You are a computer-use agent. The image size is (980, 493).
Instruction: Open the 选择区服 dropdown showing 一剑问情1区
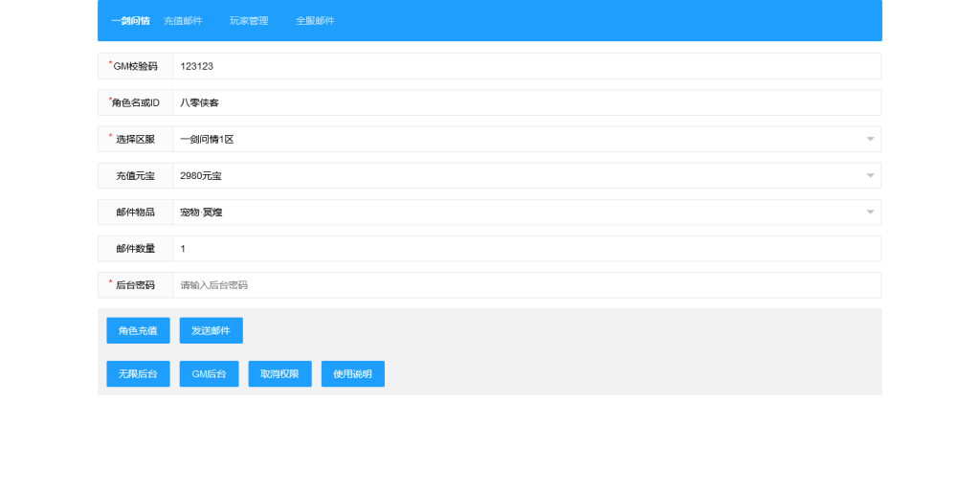tap(517, 140)
